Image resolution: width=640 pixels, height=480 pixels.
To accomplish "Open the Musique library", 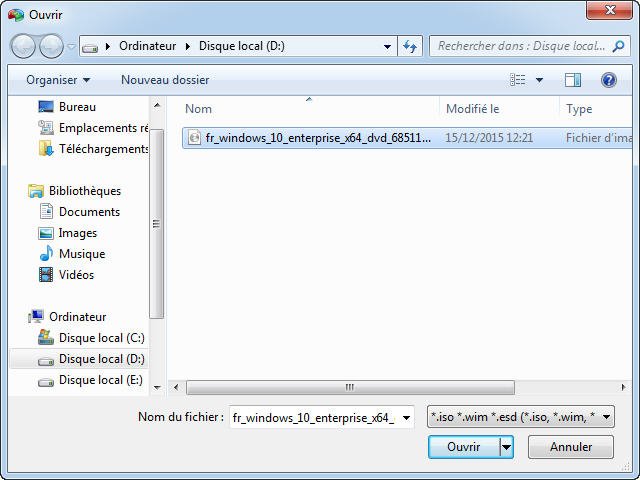I will point(72,254).
